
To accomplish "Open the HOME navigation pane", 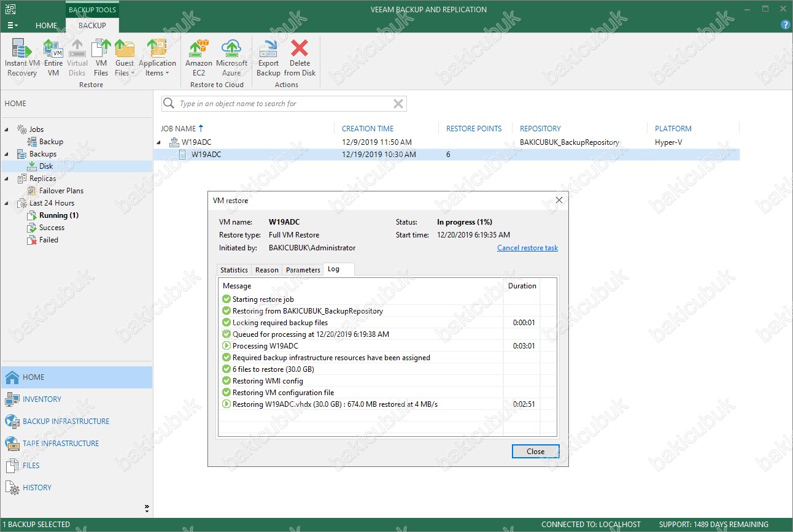I will point(77,377).
